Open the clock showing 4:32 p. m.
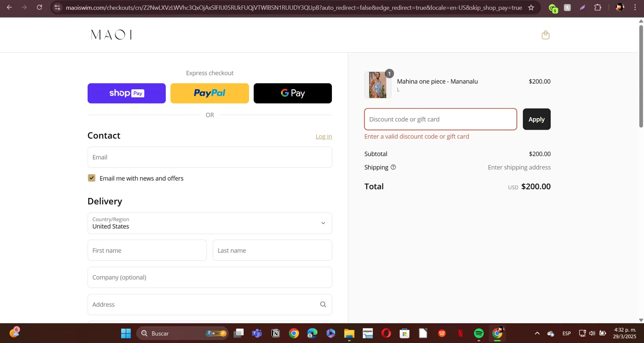644x343 pixels. tap(625, 333)
